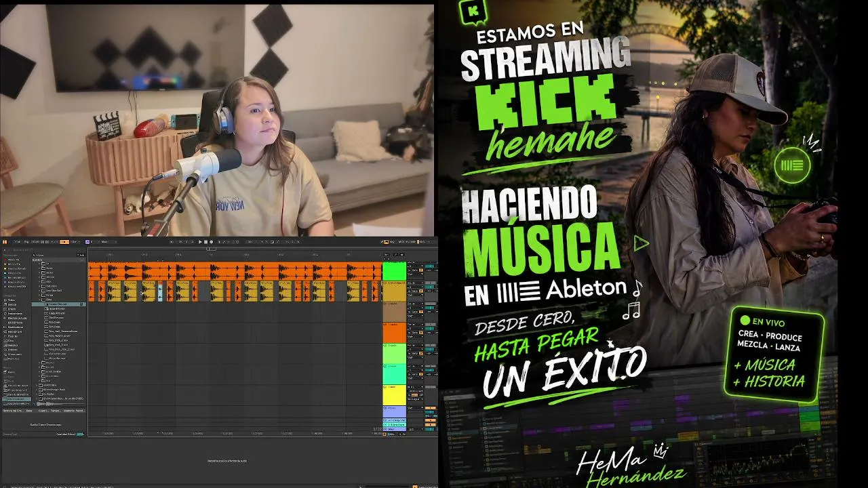Screen dimensions: 868x488
Task: Arm the Arrangement Record button
Action: [211, 242]
